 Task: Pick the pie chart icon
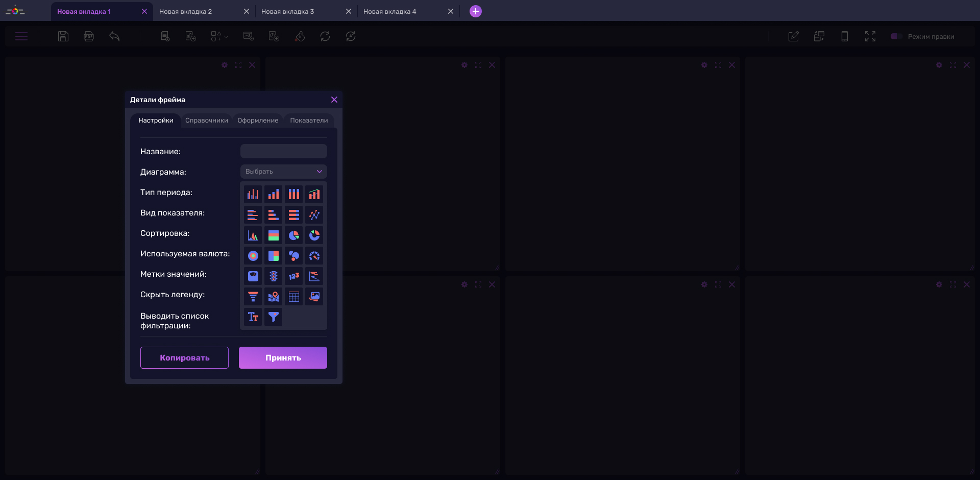[x=294, y=235]
